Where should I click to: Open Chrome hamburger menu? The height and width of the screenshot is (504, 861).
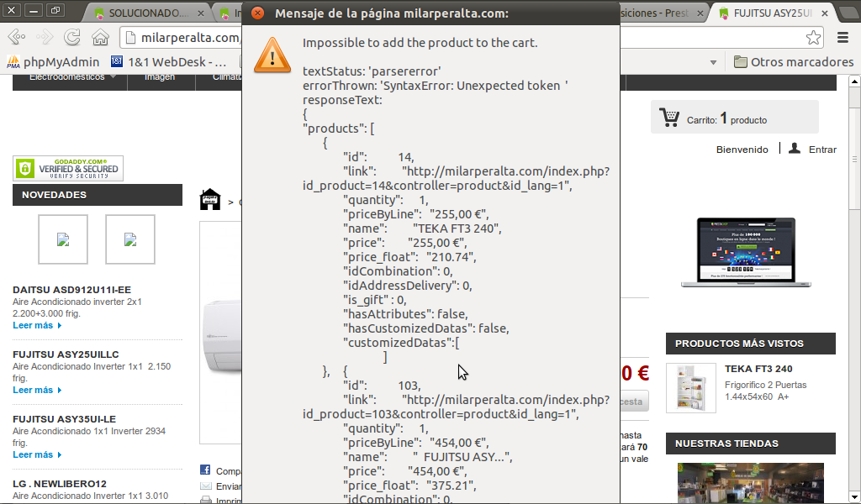(843, 37)
